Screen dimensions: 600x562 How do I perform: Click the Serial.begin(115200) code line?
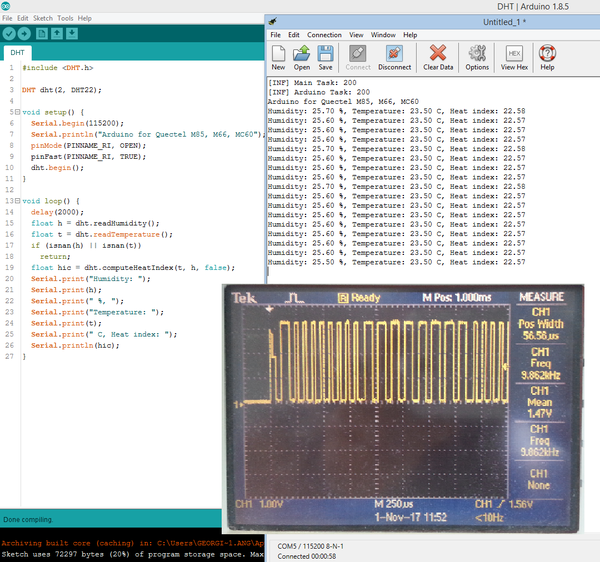point(77,123)
